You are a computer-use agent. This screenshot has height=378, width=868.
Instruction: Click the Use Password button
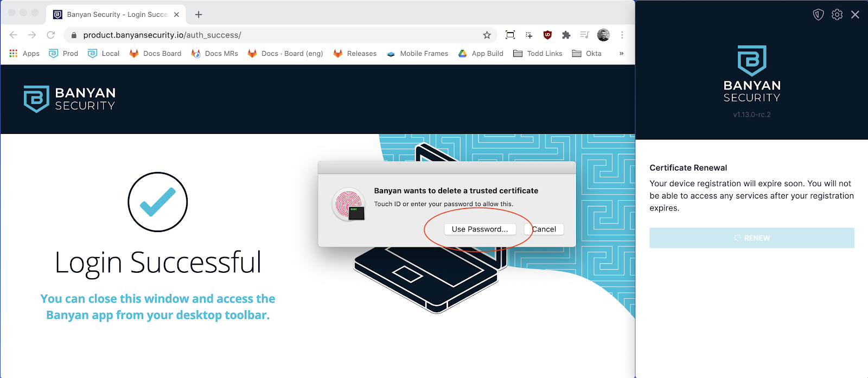pyautogui.click(x=480, y=229)
